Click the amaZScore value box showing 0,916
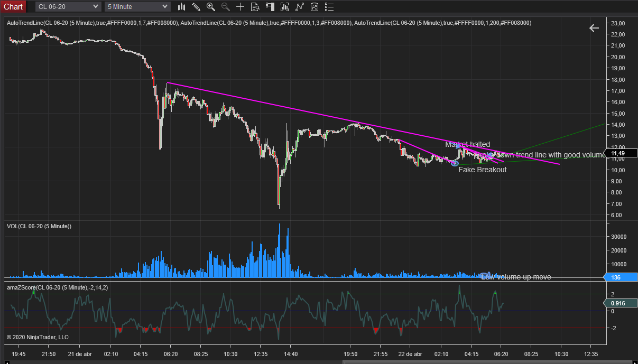The image size is (638, 364). [x=619, y=303]
